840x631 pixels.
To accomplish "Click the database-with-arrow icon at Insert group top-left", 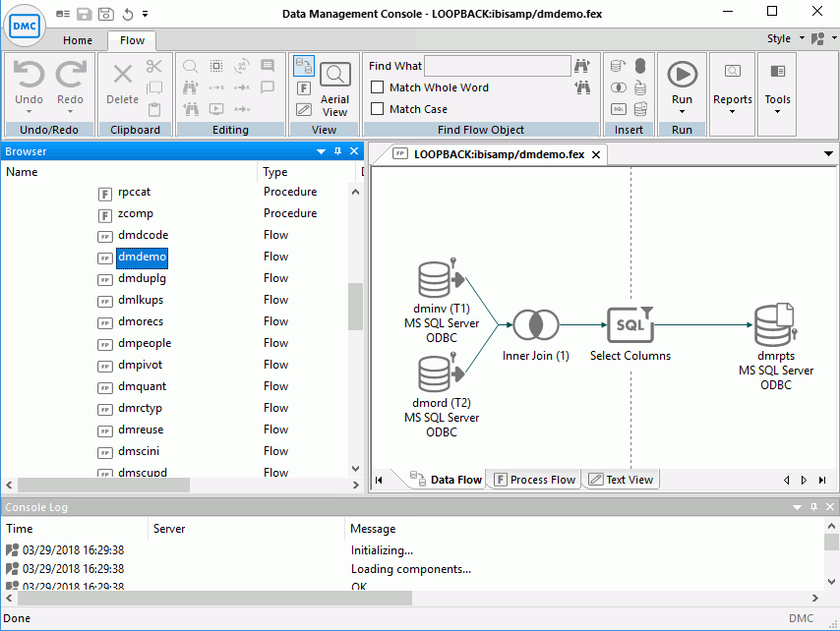I will (x=619, y=66).
